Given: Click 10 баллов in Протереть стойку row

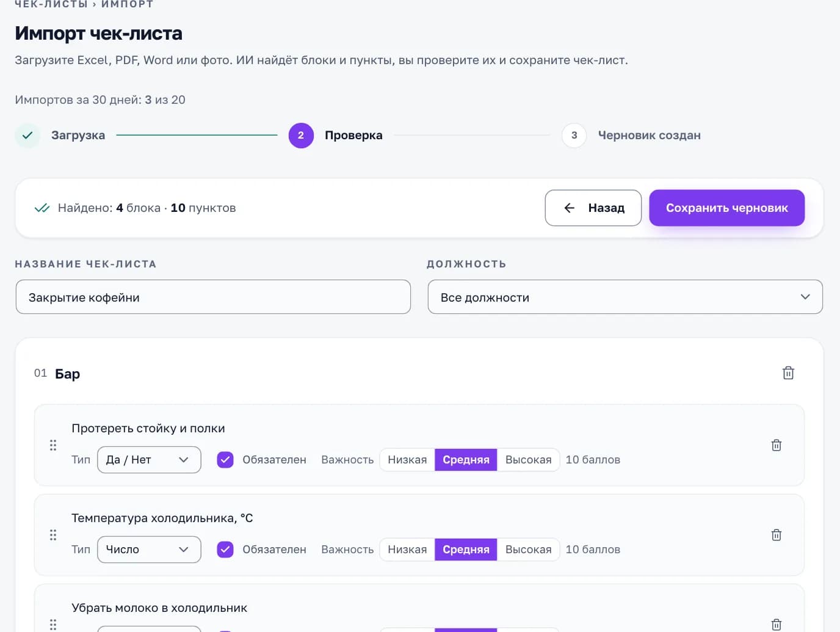Looking at the screenshot, I should [x=593, y=460].
